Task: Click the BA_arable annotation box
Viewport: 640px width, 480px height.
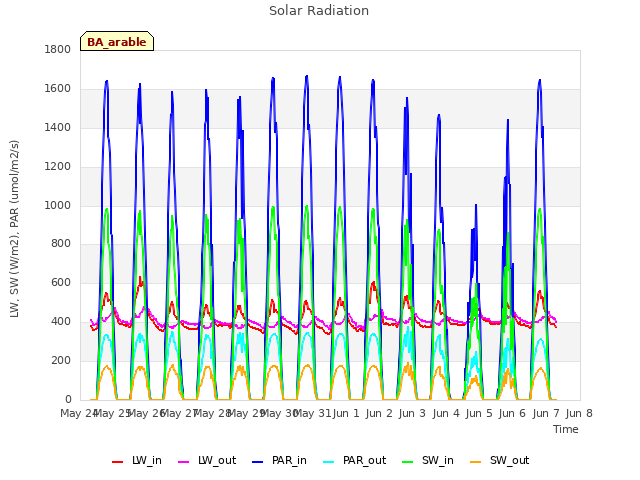Action: point(117,41)
